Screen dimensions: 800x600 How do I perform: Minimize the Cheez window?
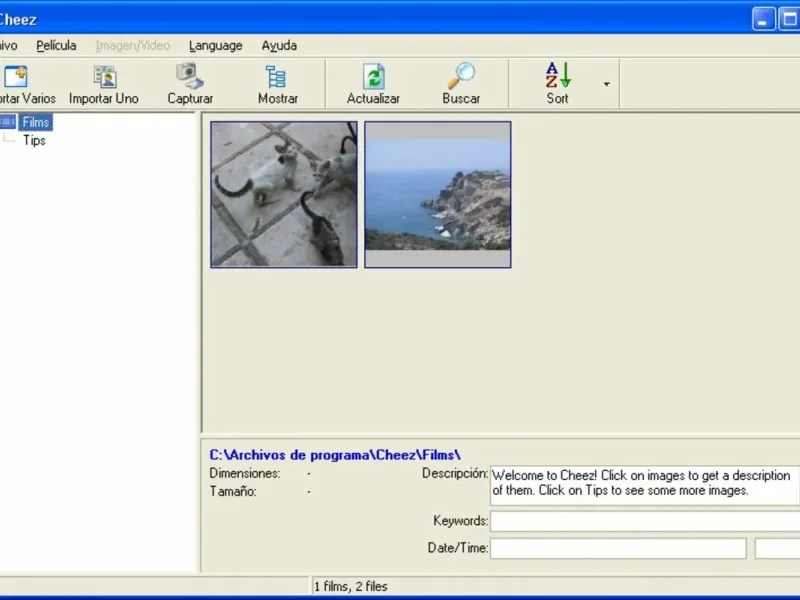click(763, 19)
